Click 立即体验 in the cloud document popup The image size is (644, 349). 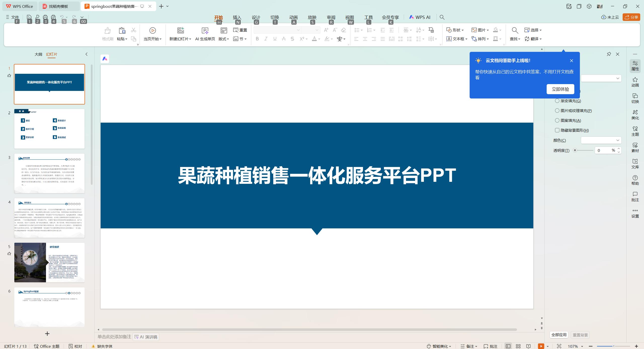coord(560,89)
